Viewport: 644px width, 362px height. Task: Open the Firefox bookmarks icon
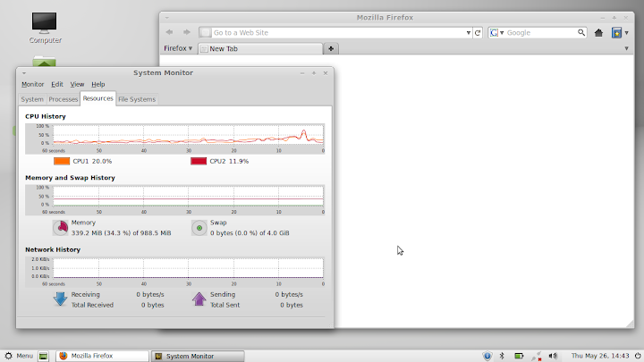616,33
